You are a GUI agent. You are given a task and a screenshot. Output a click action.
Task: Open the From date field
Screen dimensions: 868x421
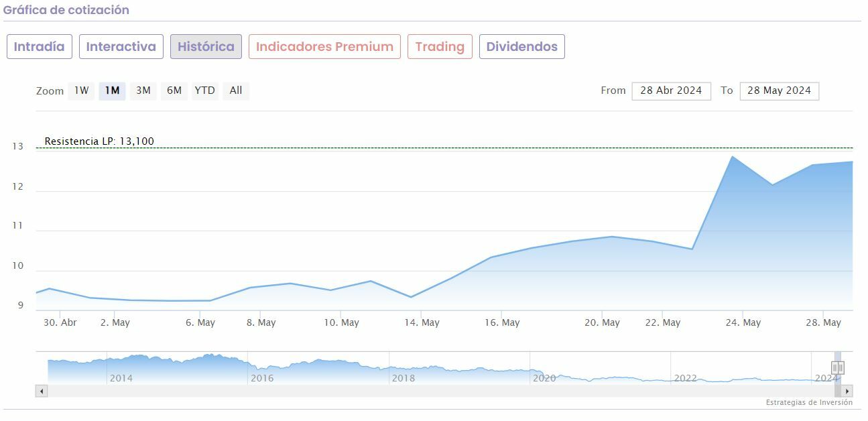pyautogui.click(x=671, y=91)
